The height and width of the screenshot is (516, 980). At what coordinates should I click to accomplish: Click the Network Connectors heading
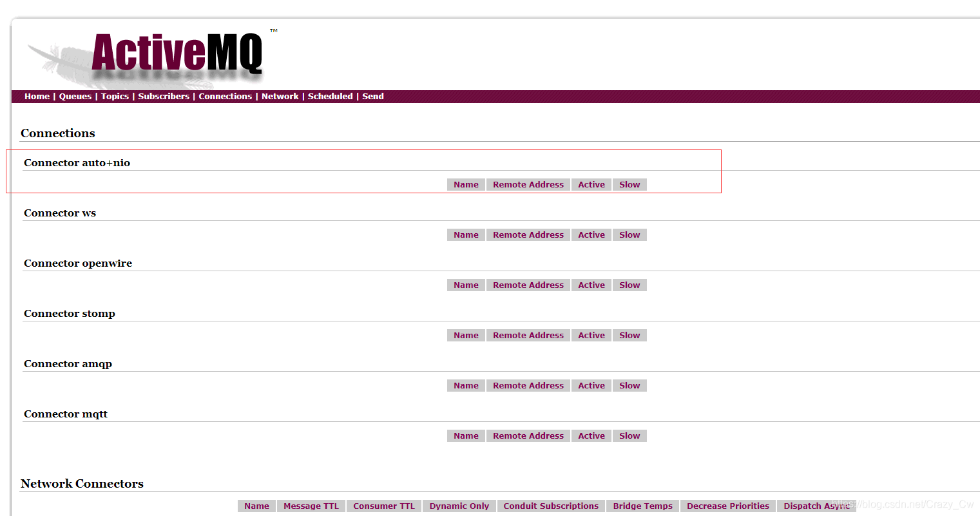coord(82,484)
